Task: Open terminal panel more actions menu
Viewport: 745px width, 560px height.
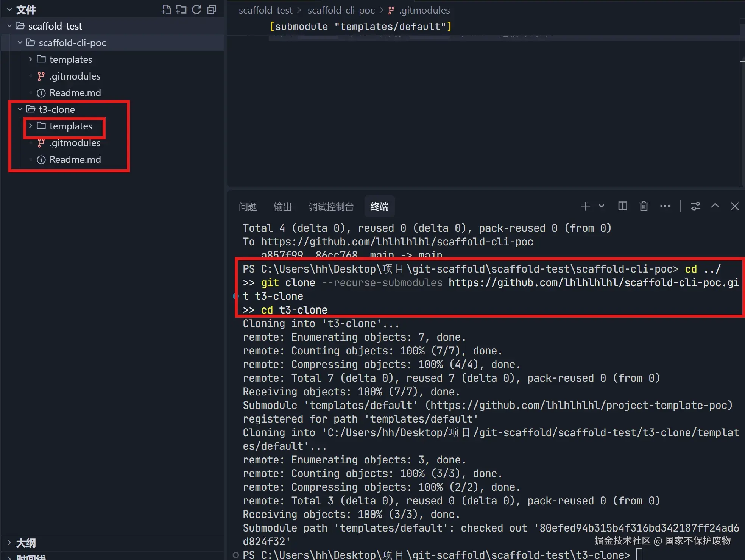Action: pyautogui.click(x=665, y=206)
